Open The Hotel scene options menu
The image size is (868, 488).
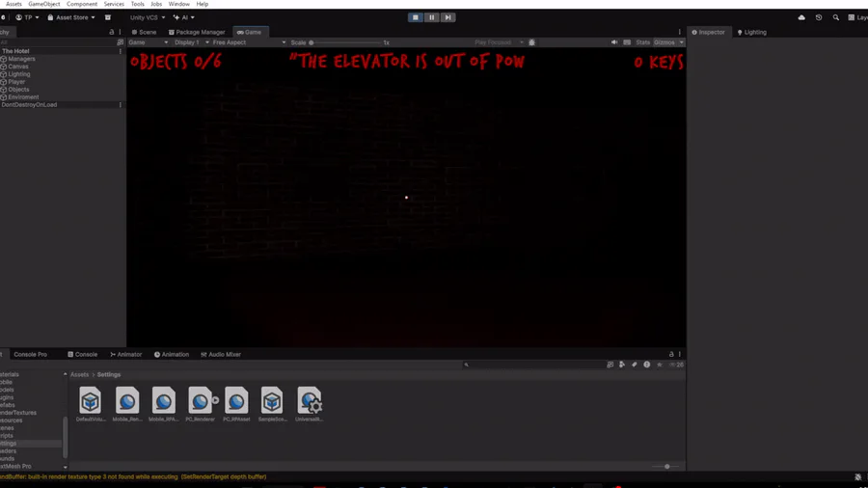click(x=121, y=51)
